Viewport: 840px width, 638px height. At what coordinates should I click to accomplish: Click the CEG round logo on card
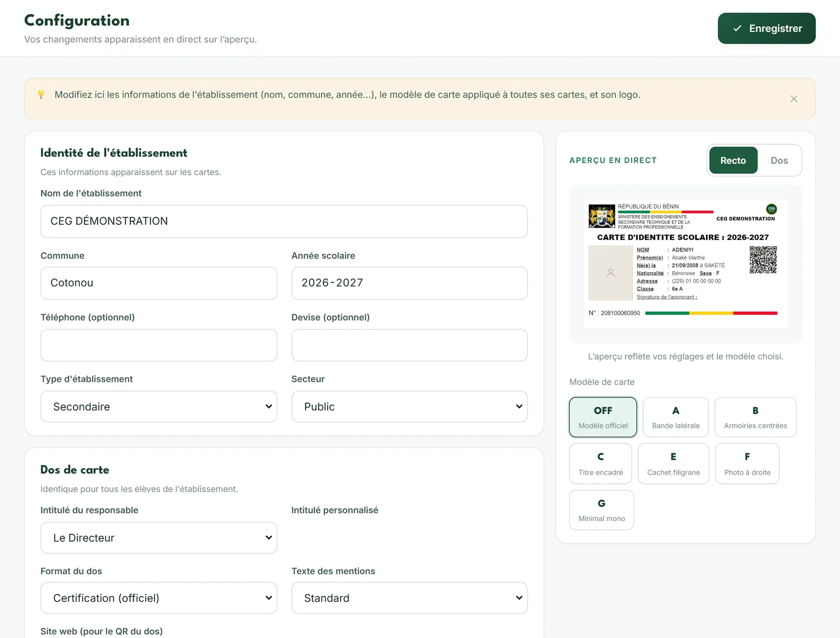pos(771,209)
